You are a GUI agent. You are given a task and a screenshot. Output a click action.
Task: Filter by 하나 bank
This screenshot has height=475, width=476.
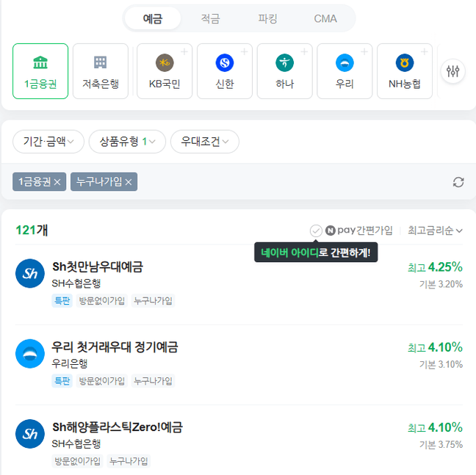[x=285, y=71]
